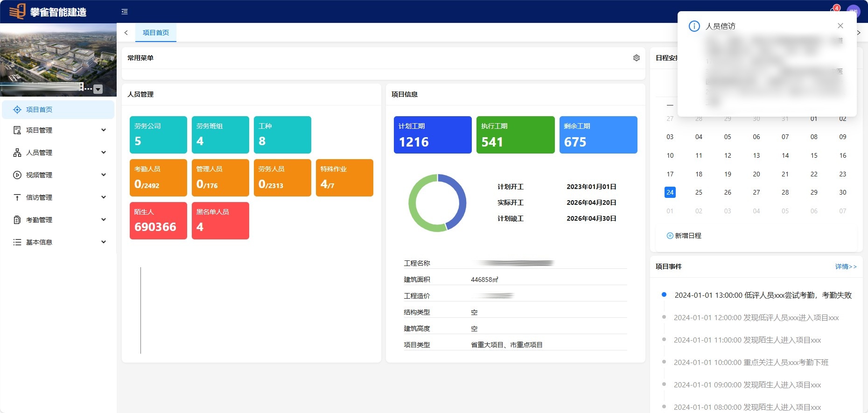Open the user avatar in header

(853, 12)
